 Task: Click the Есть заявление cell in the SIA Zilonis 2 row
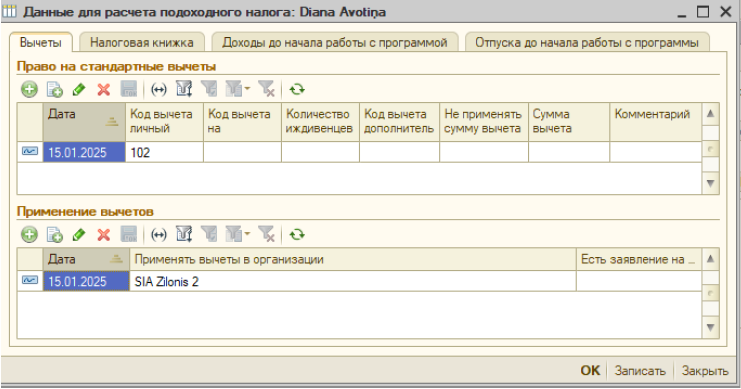pos(638,281)
